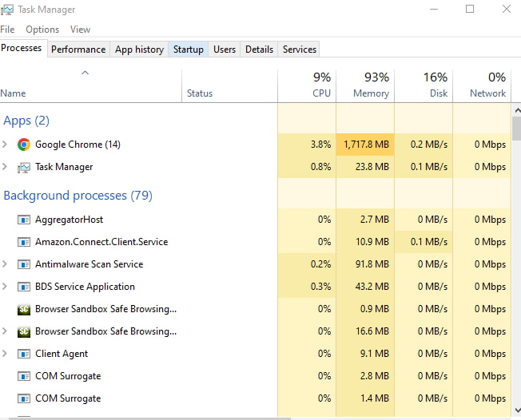Sort processes by Network column header
521x420 pixels.
[x=482, y=85]
